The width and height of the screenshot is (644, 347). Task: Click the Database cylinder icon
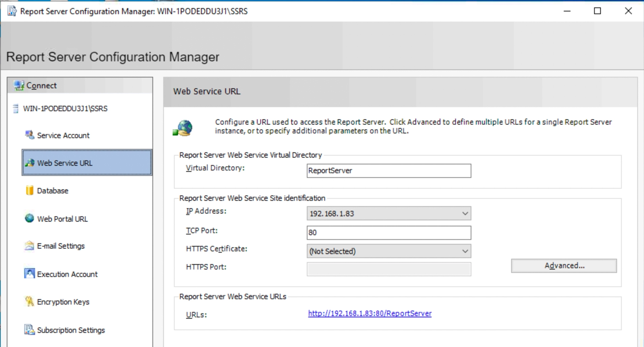[x=30, y=190]
